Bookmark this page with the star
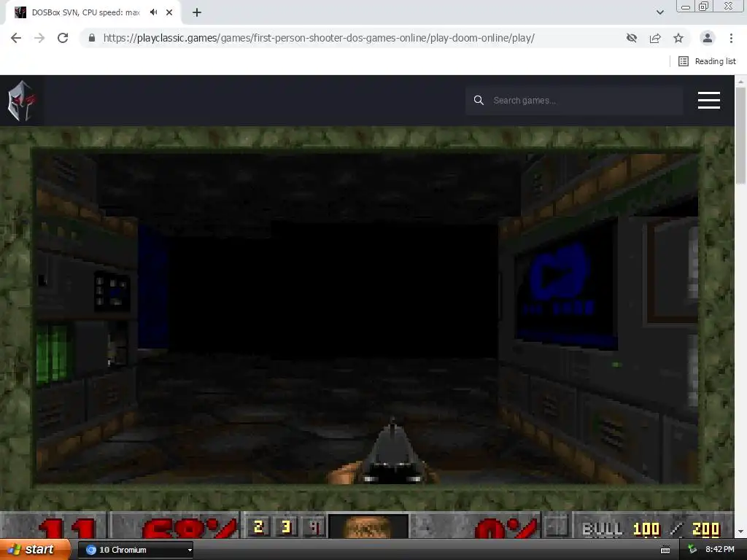The image size is (747, 560). click(678, 38)
